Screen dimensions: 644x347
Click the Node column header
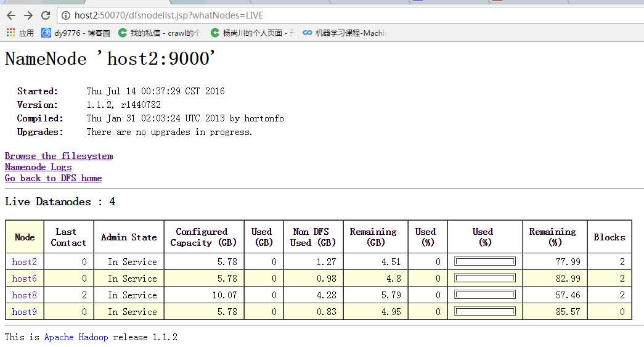[25, 237]
